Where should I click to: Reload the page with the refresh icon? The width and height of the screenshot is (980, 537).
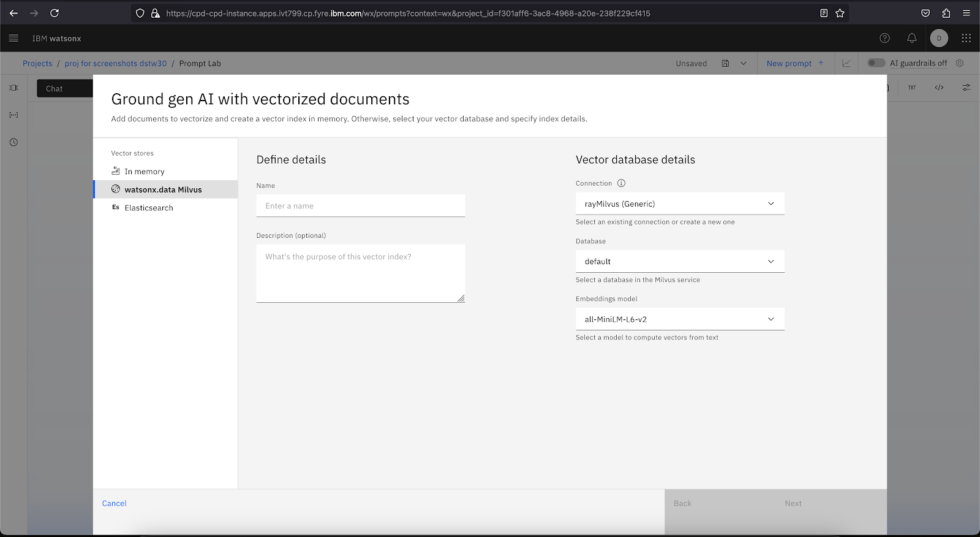55,13
